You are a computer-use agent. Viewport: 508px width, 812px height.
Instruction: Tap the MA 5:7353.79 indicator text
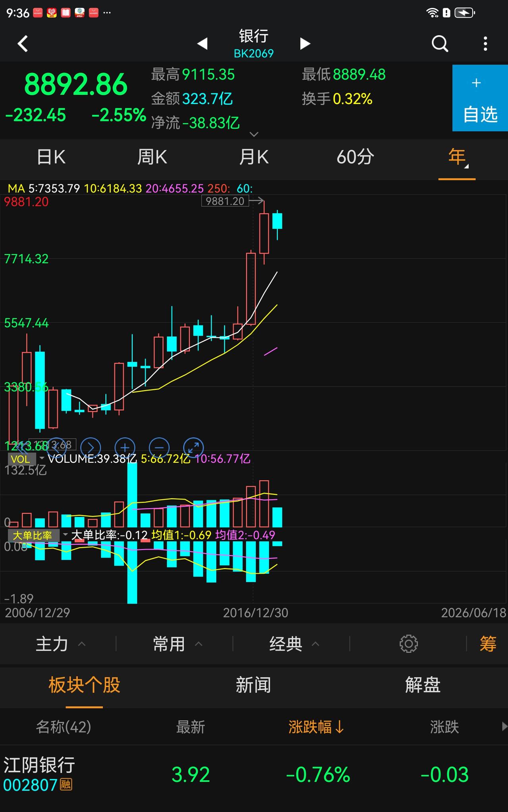point(44,188)
